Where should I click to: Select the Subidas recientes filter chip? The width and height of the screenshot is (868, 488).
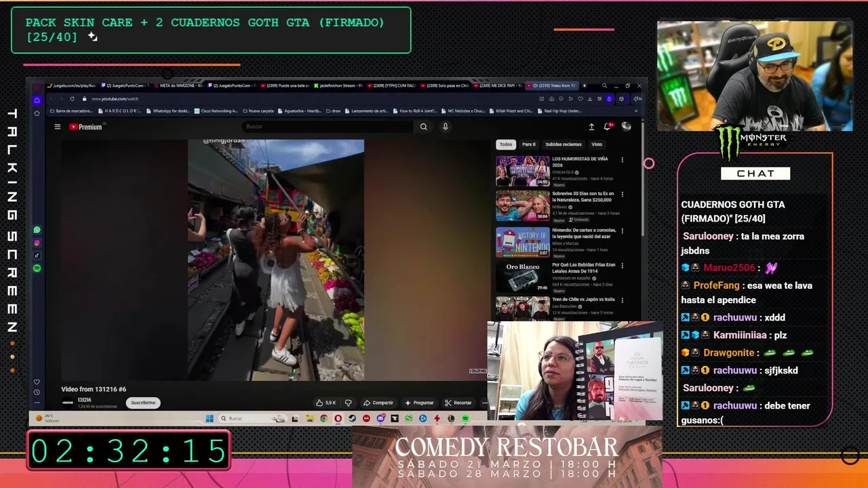click(x=564, y=144)
